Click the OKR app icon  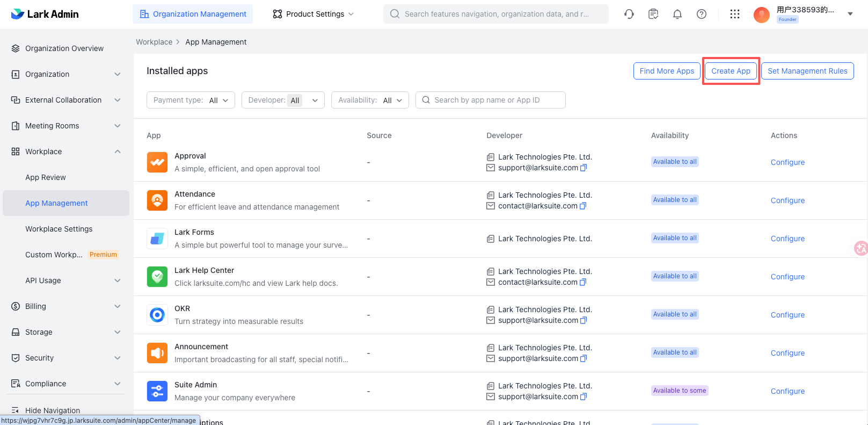tap(157, 315)
